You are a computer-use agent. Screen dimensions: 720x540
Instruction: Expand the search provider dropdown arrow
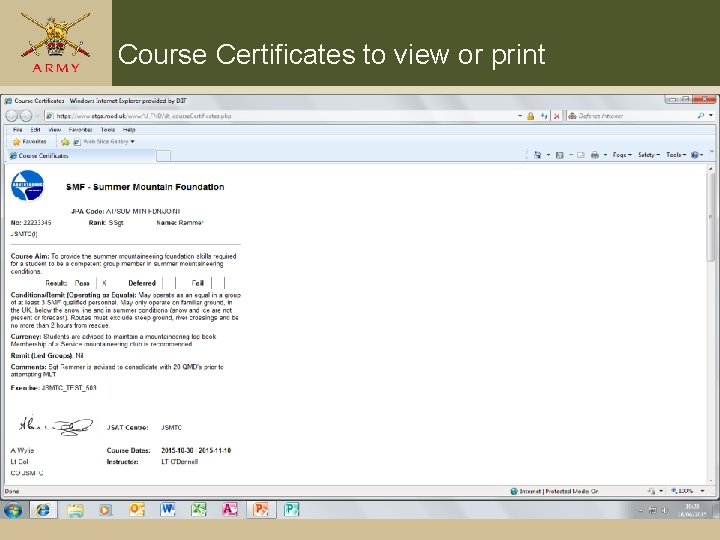pyautogui.click(x=711, y=116)
